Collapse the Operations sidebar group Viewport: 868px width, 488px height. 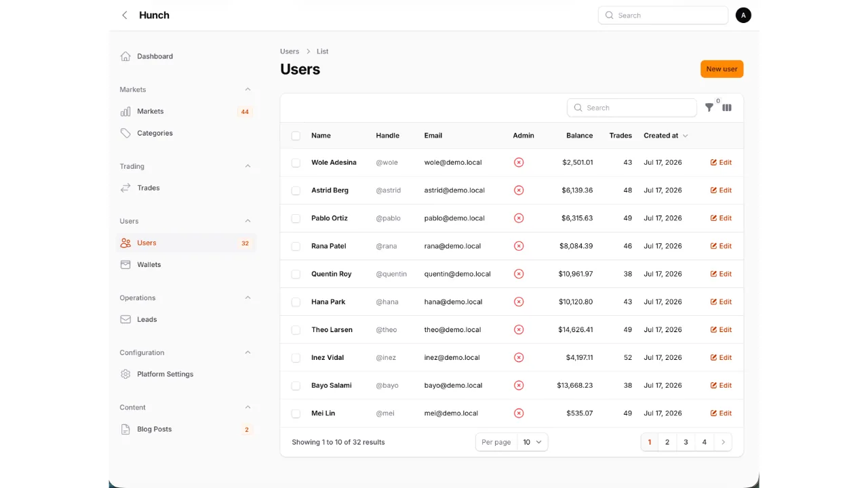tap(248, 298)
